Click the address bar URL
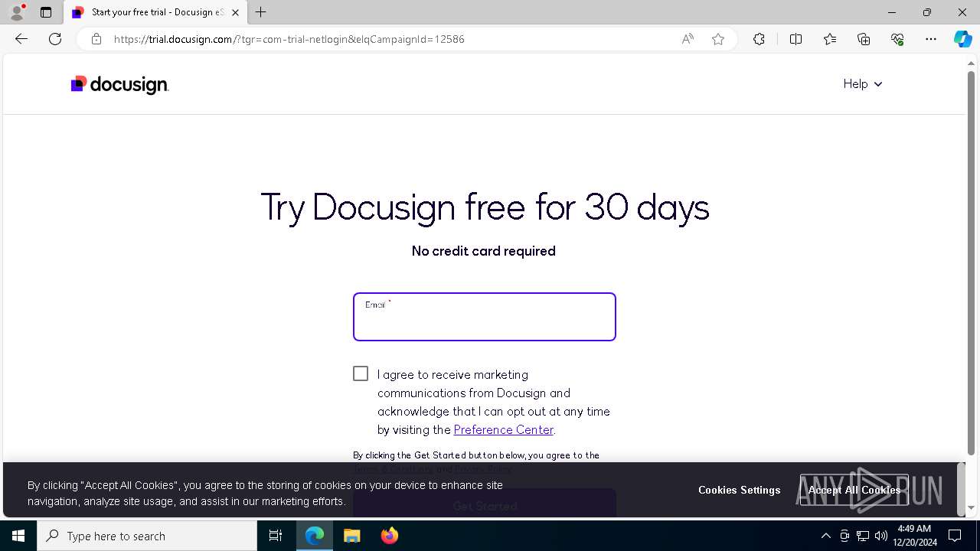This screenshot has height=551, width=980. (289, 39)
